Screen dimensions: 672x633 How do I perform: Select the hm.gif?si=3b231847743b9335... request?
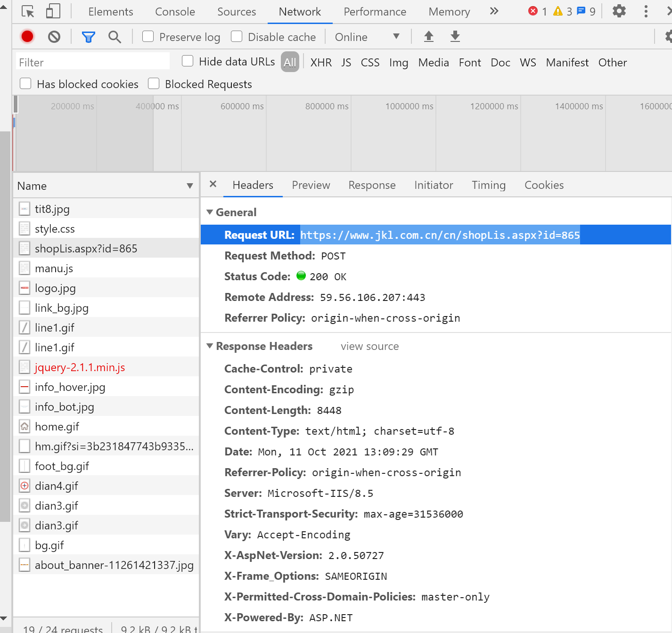(106, 446)
